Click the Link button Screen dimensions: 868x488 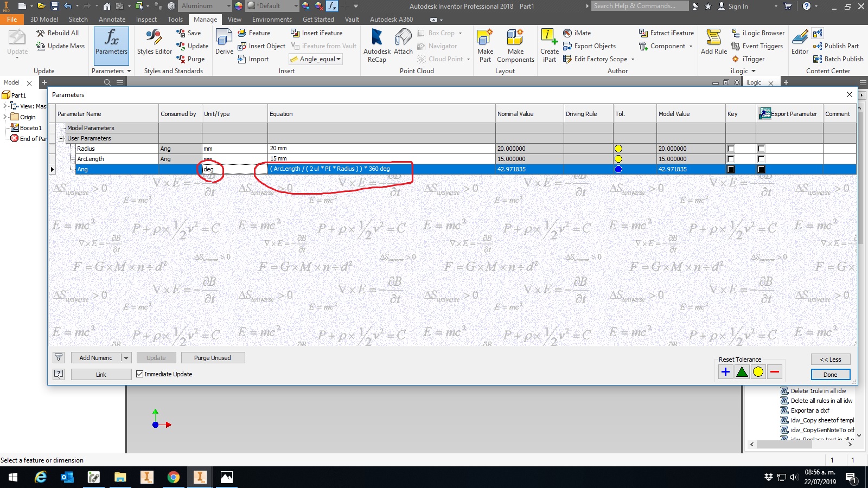101,375
